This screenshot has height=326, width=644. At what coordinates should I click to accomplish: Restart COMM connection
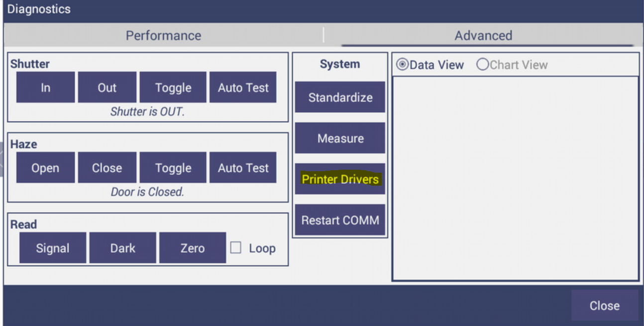[340, 220]
